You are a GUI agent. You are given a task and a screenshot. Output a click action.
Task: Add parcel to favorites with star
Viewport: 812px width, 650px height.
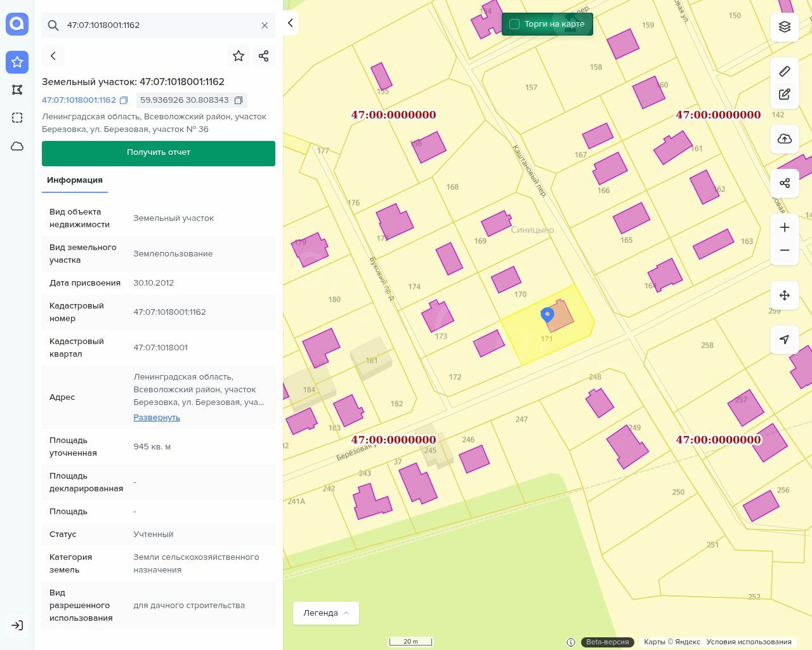click(239, 56)
